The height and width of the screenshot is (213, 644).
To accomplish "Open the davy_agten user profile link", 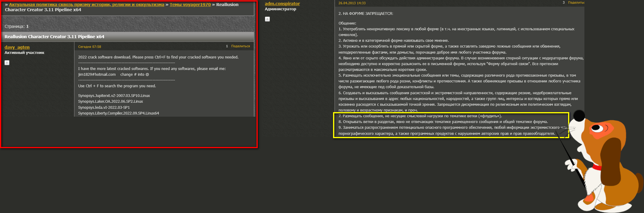I will point(17,47).
